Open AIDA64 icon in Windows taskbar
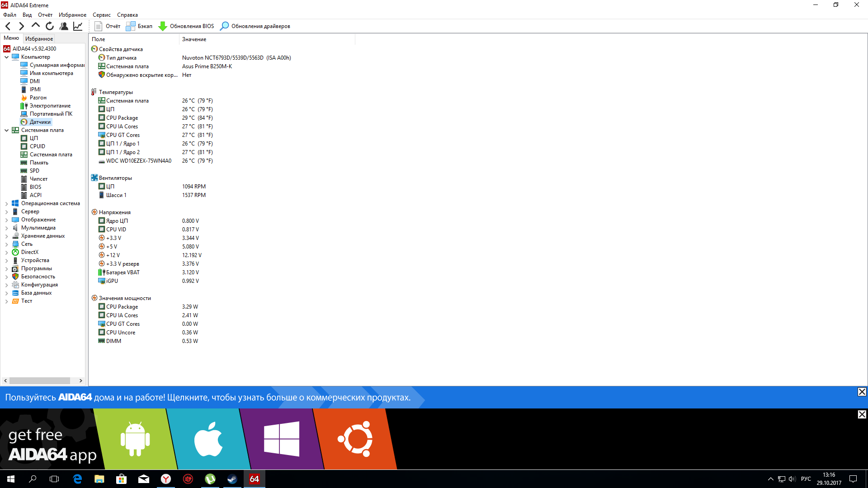 (x=255, y=479)
